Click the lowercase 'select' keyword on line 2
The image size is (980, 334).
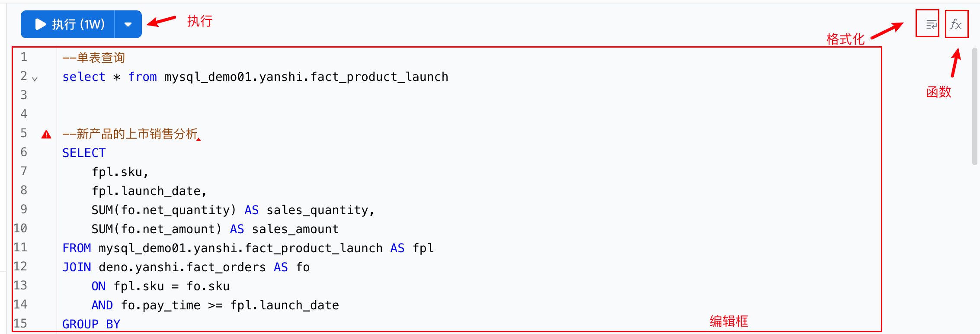point(84,77)
